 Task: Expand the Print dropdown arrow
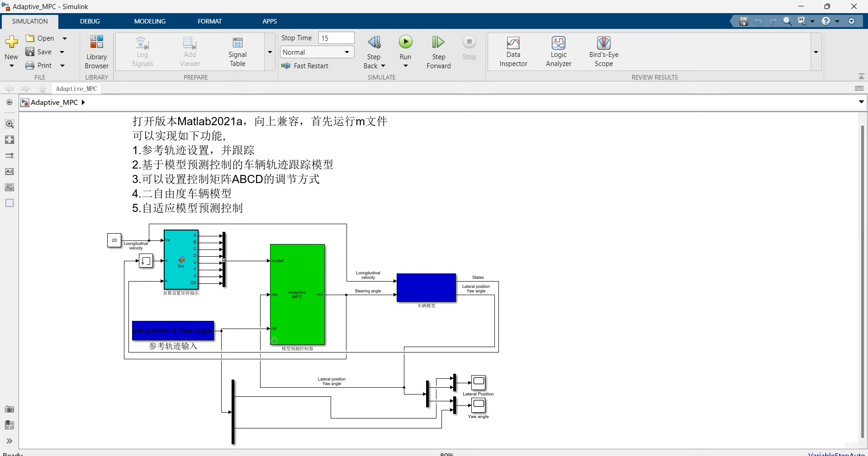[62, 66]
